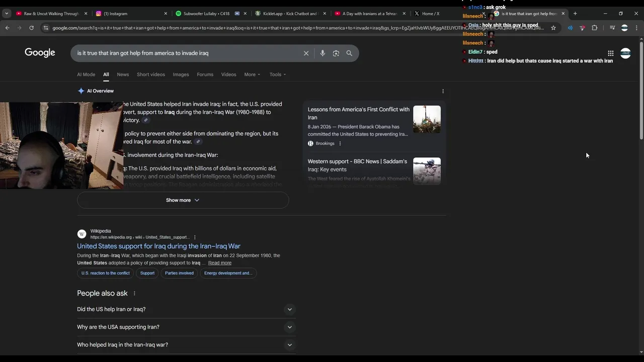Switch to News results tab

click(123, 74)
